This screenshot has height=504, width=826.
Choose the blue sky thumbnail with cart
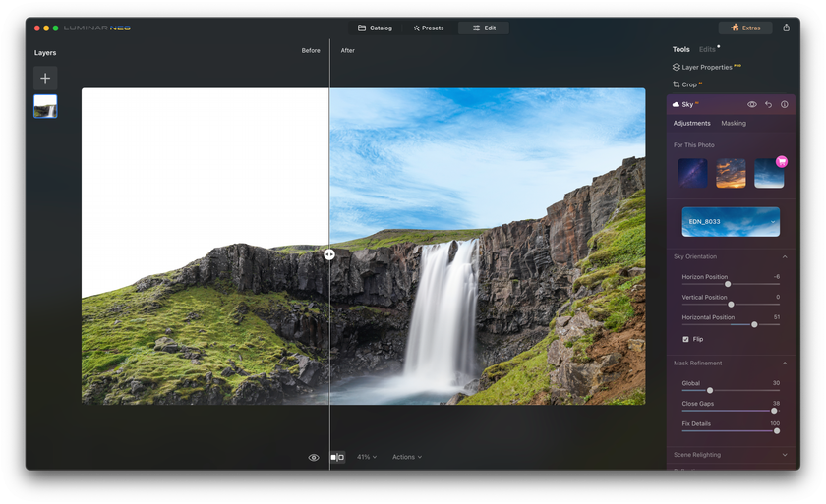(x=769, y=173)
